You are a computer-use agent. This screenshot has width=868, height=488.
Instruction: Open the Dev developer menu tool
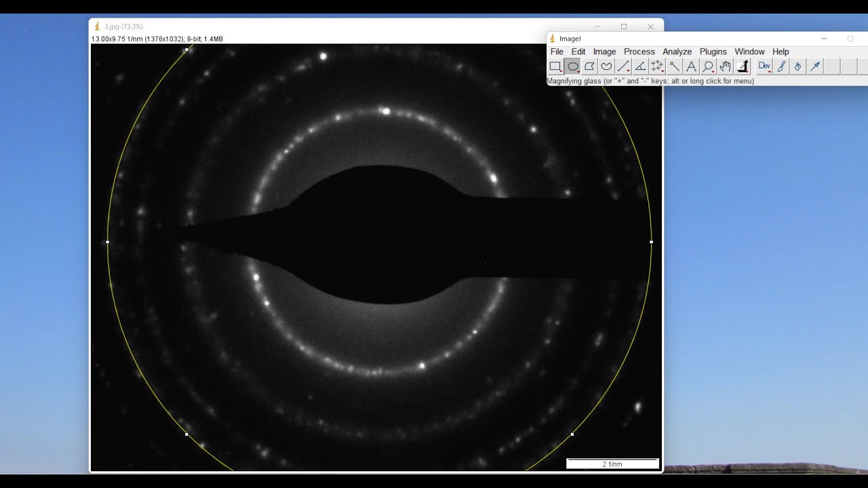pos(764,66)
